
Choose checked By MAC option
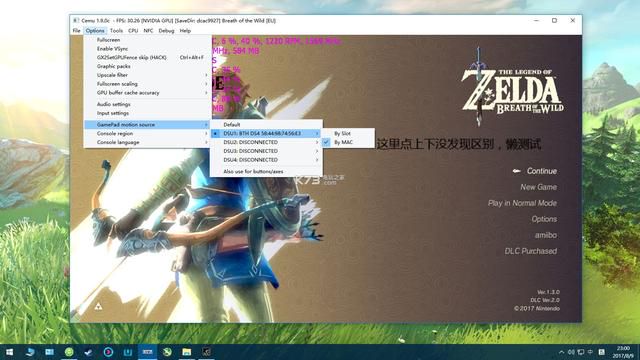click(x=348, y=142)
